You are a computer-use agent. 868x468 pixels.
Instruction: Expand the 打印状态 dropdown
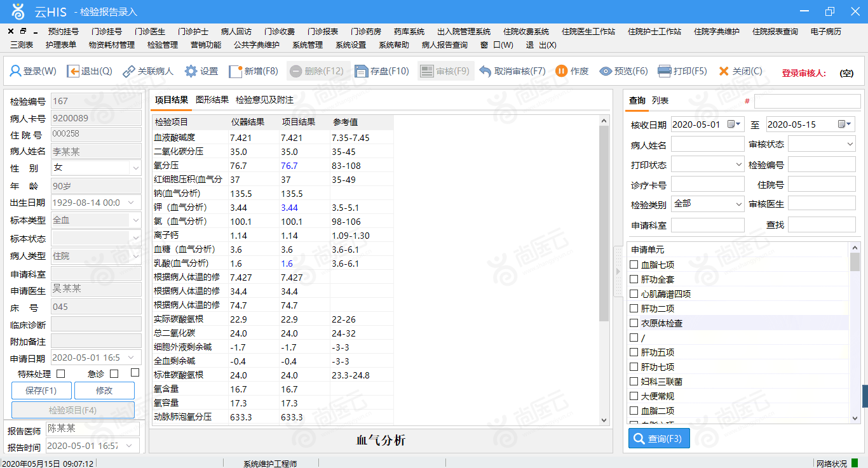(738, 164)
